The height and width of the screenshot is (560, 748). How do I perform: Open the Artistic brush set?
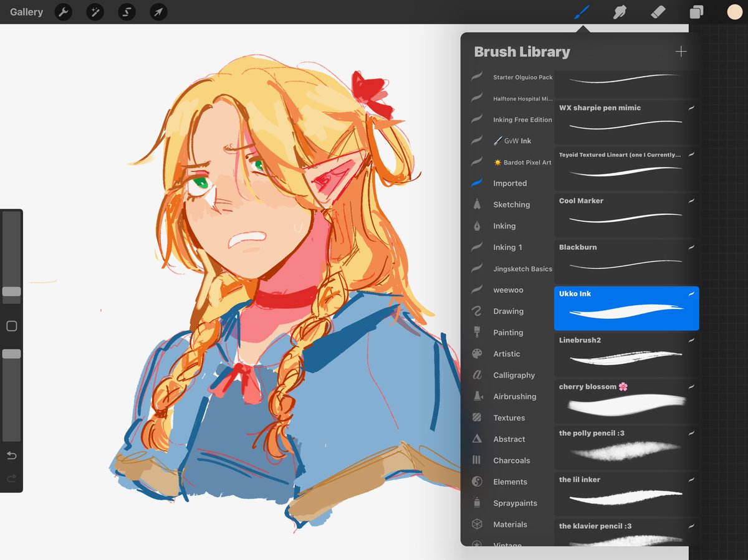(x=511, y=354)
